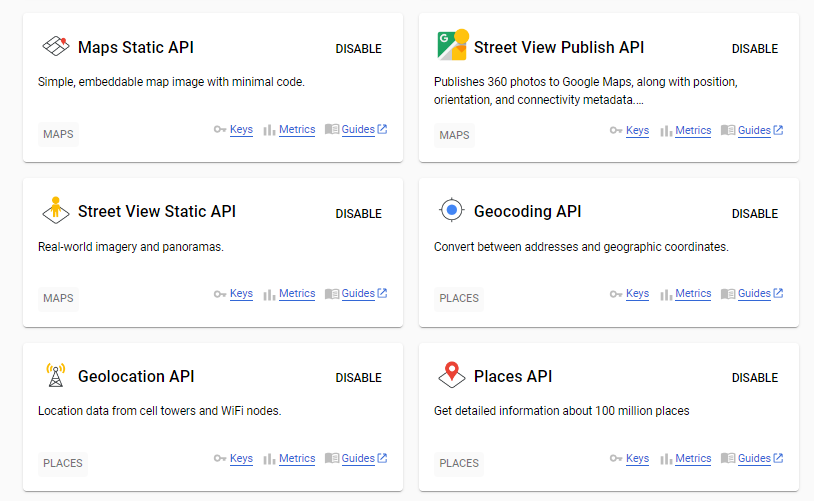Viewport: 814px width, 501px height.
Task: Click the guides book icon for Places API
Action: coord(728,459)
